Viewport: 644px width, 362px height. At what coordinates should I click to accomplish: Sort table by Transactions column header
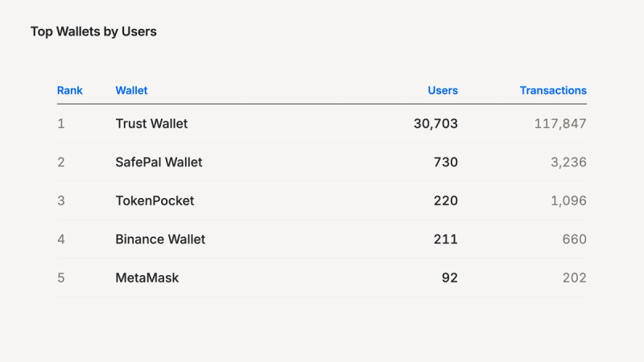click(553, 90)
